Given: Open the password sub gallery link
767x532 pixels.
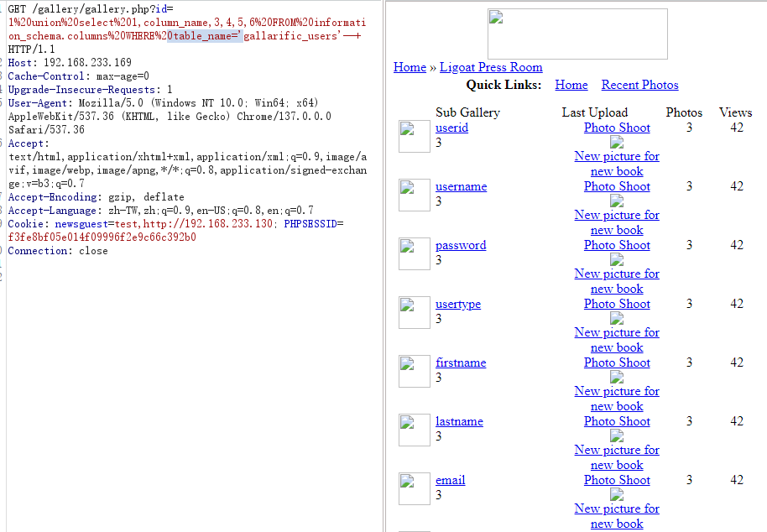Looking at the screenshot, I should tap(461, 245).
